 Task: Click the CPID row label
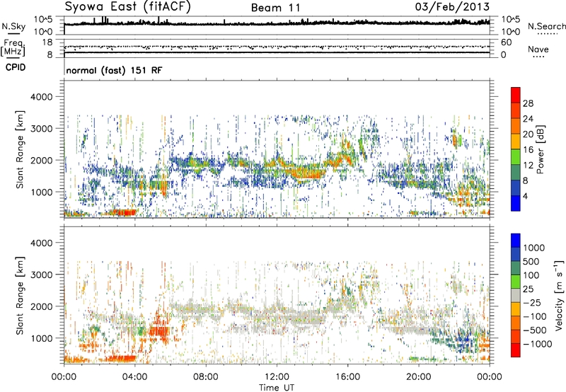[x=16, y=67]
